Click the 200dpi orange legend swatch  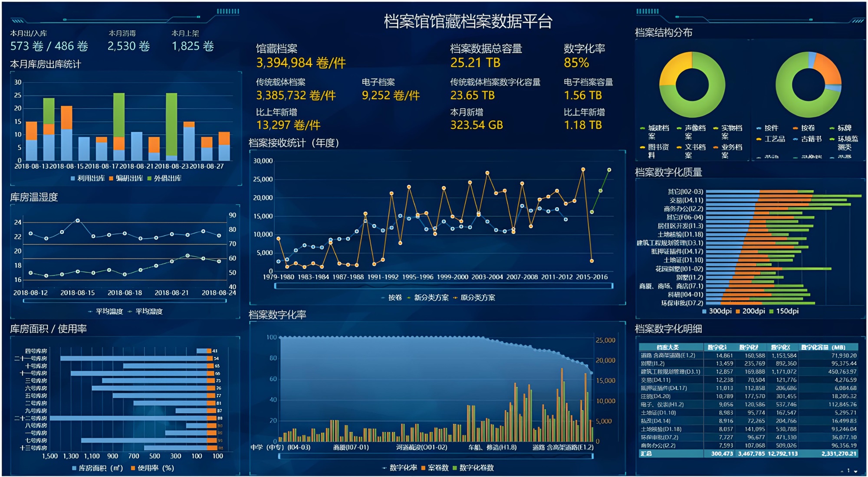tap(738, 311)
